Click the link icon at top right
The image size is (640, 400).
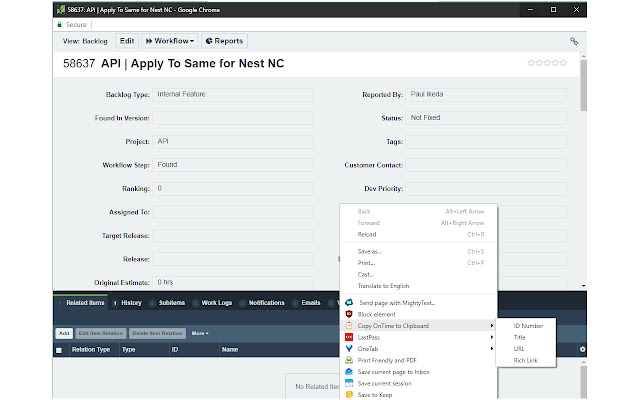[x=574, y=41]
